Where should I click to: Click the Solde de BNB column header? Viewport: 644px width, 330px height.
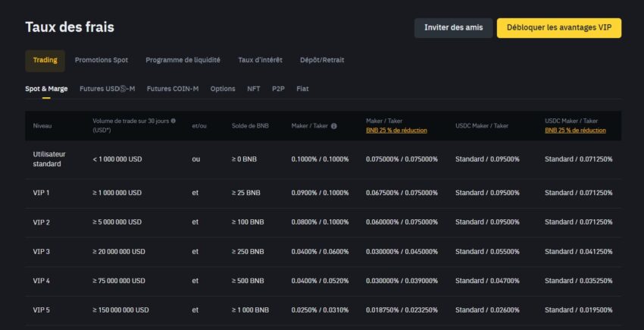click(x=250, y=127)
